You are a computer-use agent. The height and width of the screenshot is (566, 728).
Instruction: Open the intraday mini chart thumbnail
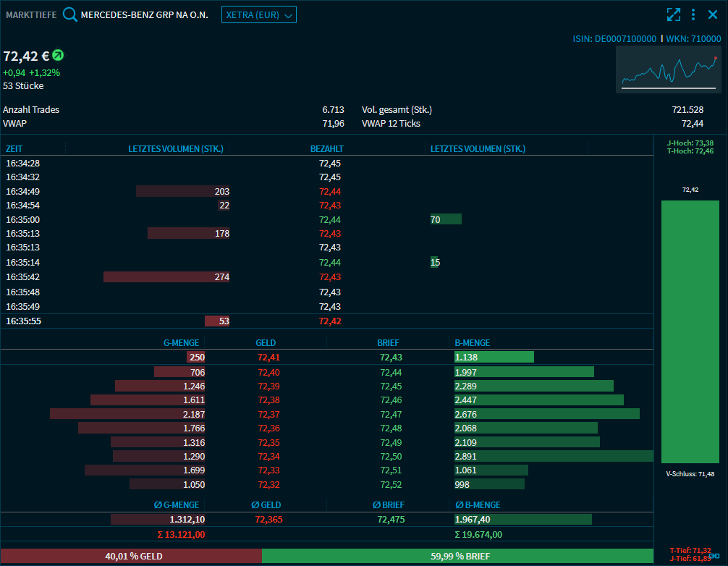[x=669, y=69]
